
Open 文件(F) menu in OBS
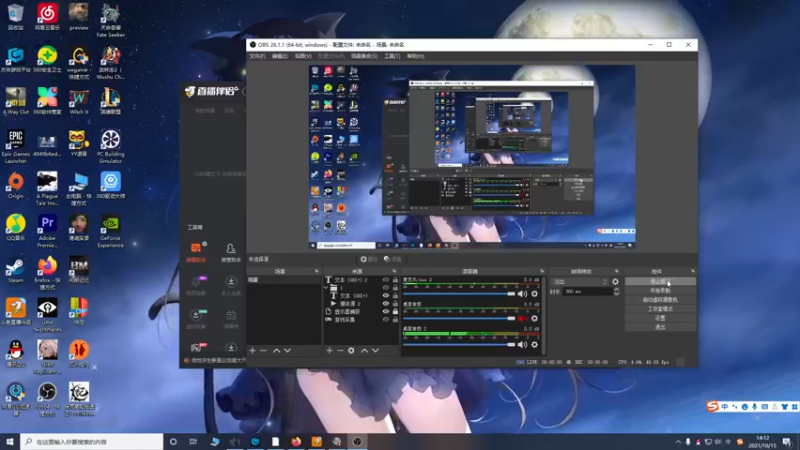click(x=257, y=56)
